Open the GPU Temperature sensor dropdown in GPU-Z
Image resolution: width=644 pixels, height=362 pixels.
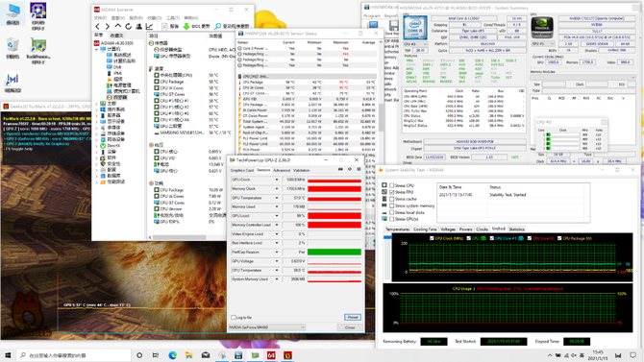pyautogui.click(x=277, y=198)
